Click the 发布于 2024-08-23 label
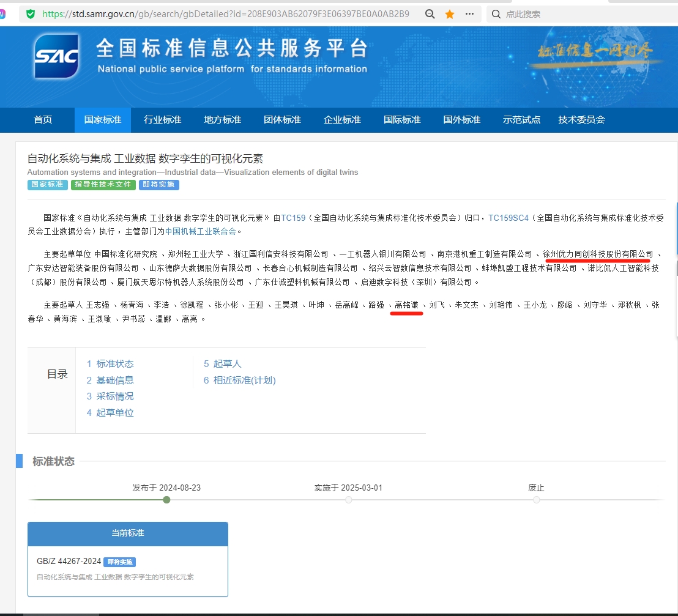Viewport: 678px width, 616px height. tap(166, 488)
